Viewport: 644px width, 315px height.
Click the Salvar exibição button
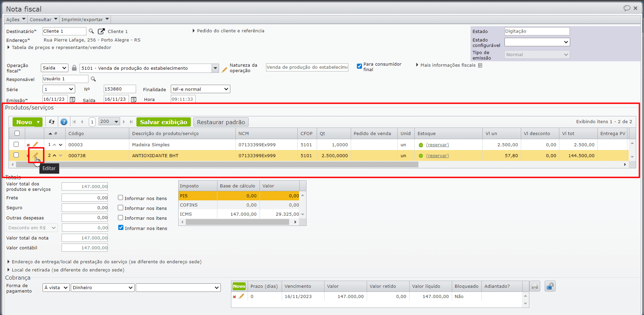click(x=164, y=122)
